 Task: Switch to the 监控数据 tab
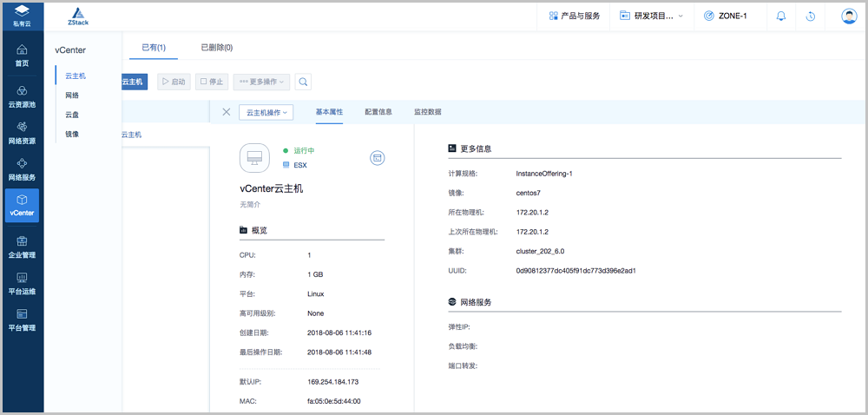[x=427, y=112]
